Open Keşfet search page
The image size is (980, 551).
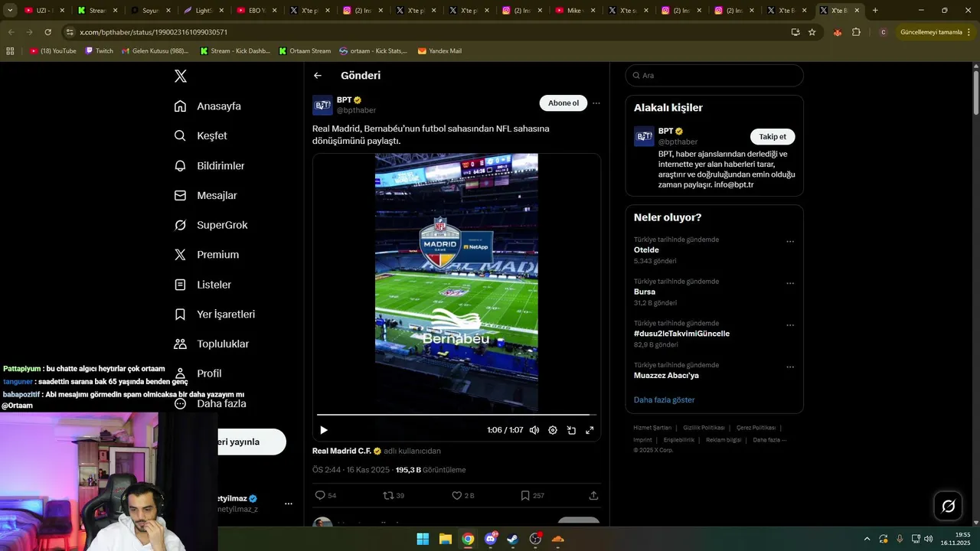tap(201, 135)
